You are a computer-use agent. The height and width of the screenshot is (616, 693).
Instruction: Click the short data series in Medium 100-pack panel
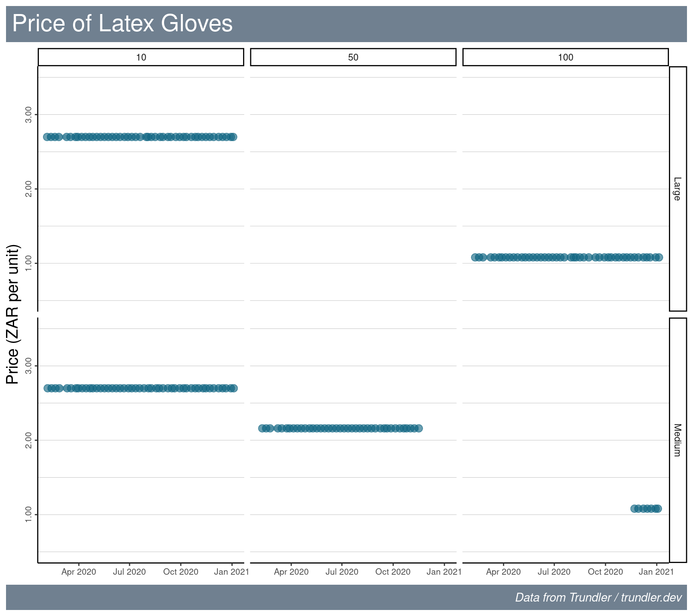pyautogui.click(x=646, y=509)
